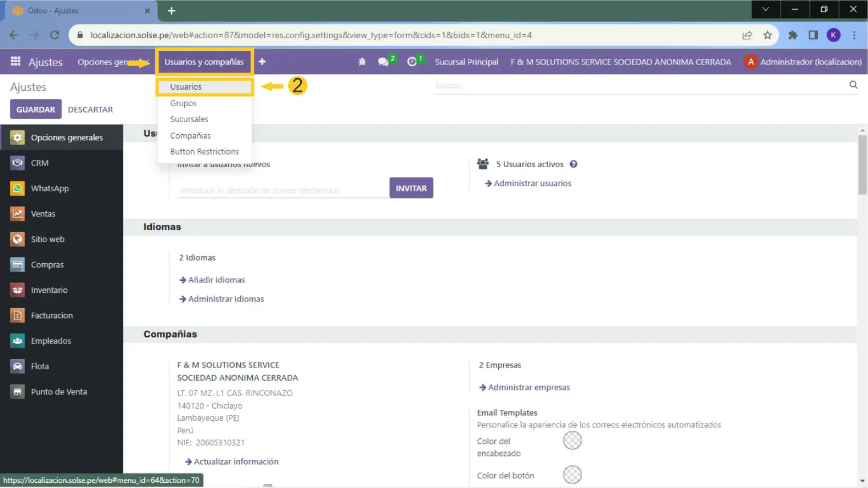Click the DESCARTAR button

[x=90, y=109]
